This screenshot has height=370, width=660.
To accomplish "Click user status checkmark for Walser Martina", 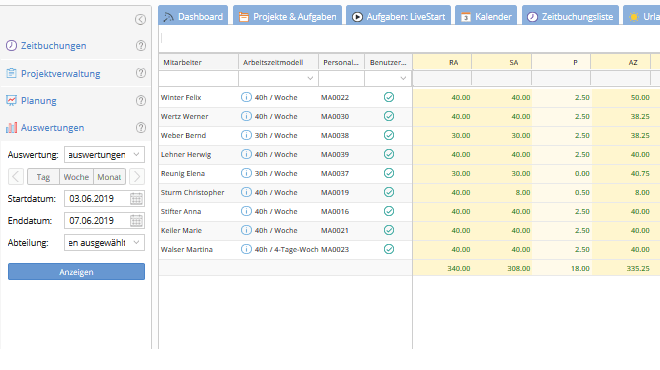I will (389, 249).
